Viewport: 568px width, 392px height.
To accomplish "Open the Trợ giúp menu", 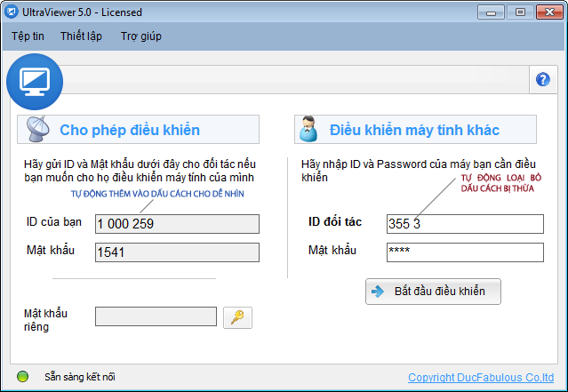I will click(x=141, y=36).
